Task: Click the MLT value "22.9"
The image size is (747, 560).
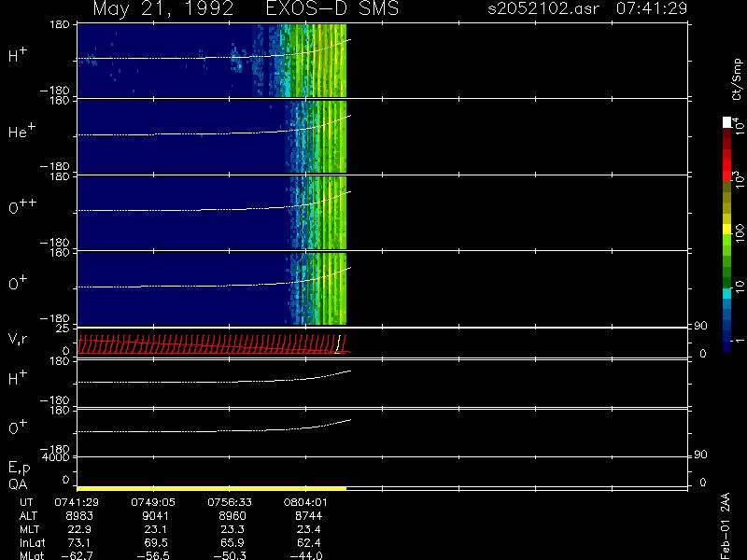Action: [x=79, y=529]
